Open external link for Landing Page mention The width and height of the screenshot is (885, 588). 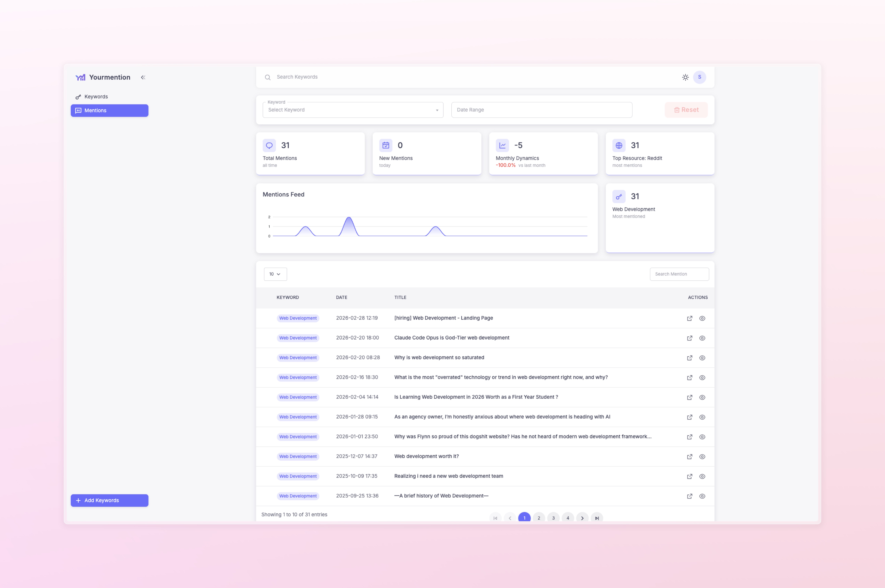689,318
